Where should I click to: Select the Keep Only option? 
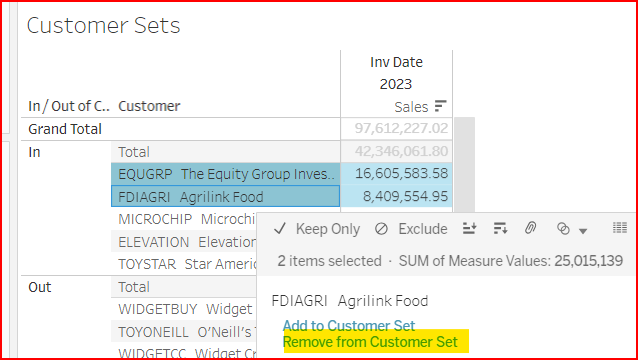pyautogui.click(x=328, y=229)
